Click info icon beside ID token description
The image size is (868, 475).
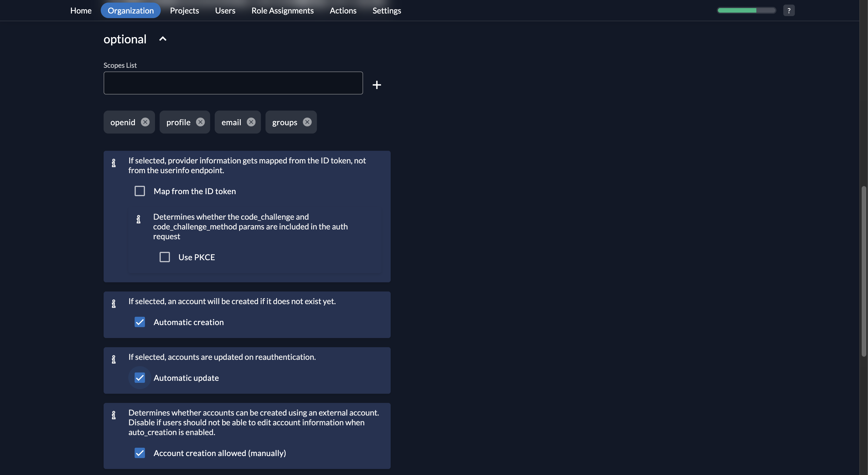(x=114, y=163)
